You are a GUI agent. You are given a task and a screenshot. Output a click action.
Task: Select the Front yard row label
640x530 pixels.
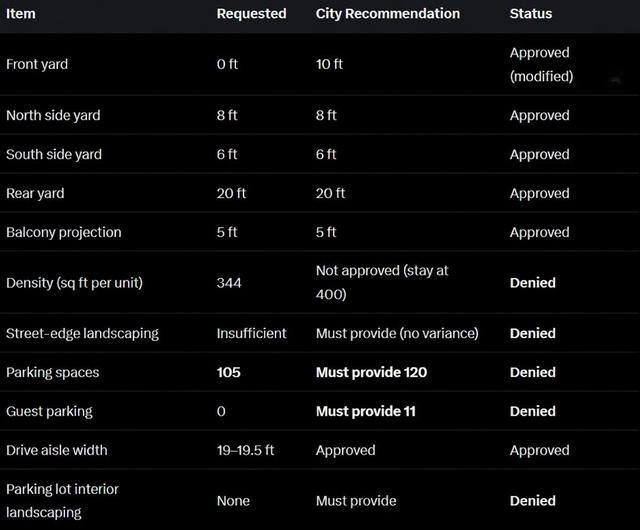click(37, 65)
